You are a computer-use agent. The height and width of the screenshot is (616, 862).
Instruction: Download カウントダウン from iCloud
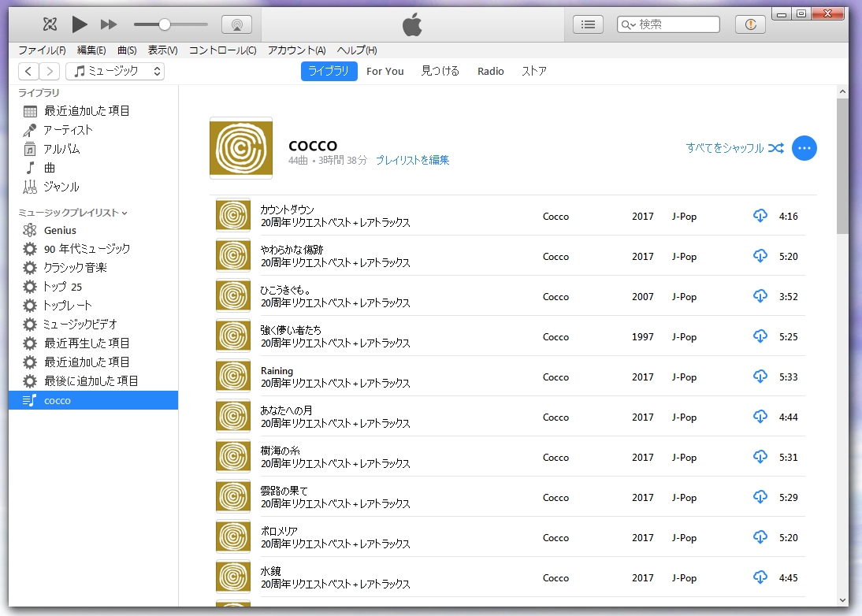click(760, 216)
